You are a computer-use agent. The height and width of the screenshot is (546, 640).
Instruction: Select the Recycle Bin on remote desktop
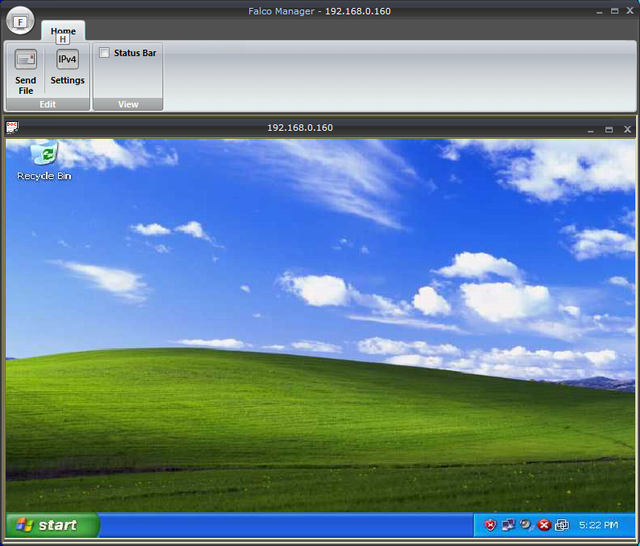[x=44, y=161]
